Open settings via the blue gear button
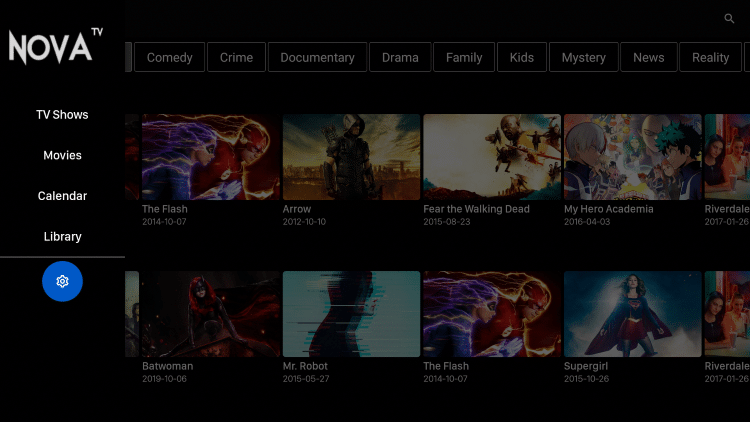This screenshot has width=750, height=422. [x=62, y=281]
